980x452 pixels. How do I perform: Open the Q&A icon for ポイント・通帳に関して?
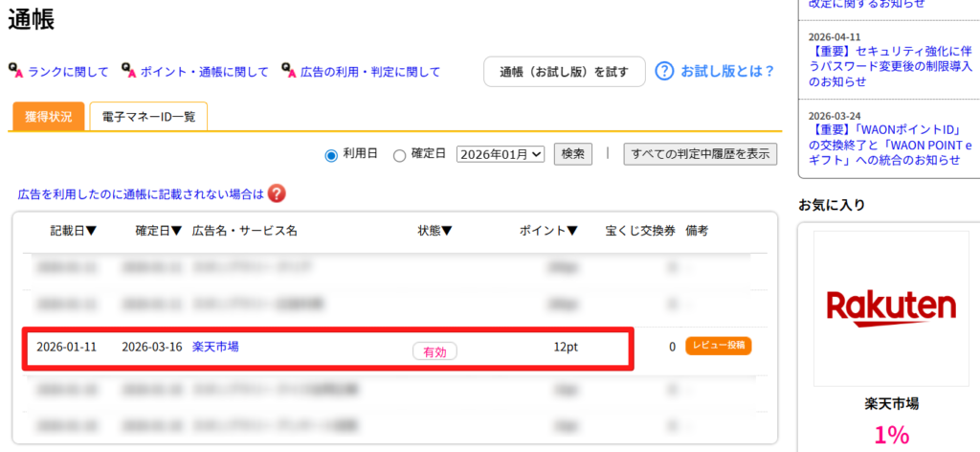pyautogui.click(x=129, y=70)
